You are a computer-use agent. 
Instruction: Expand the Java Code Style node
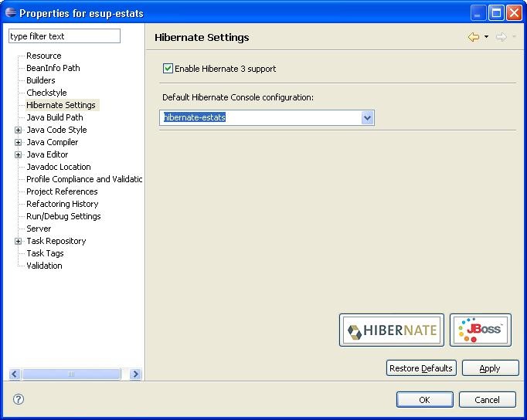19,130
